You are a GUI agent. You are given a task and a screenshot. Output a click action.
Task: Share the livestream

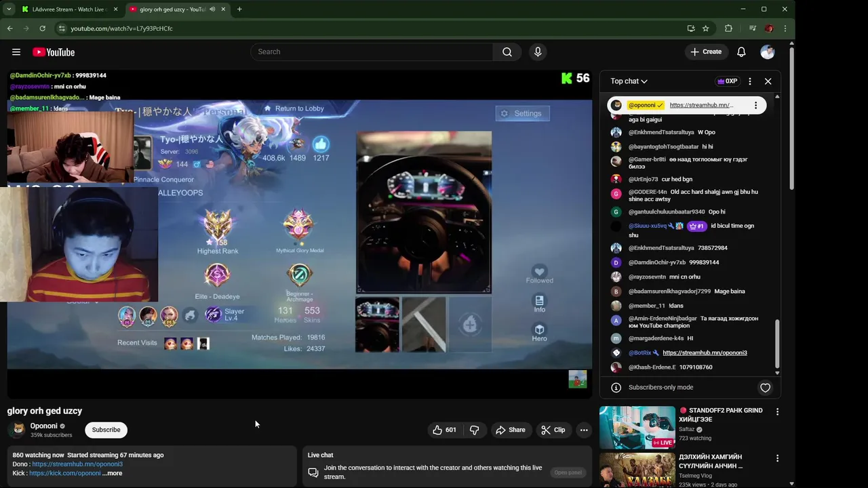point(510,430)
